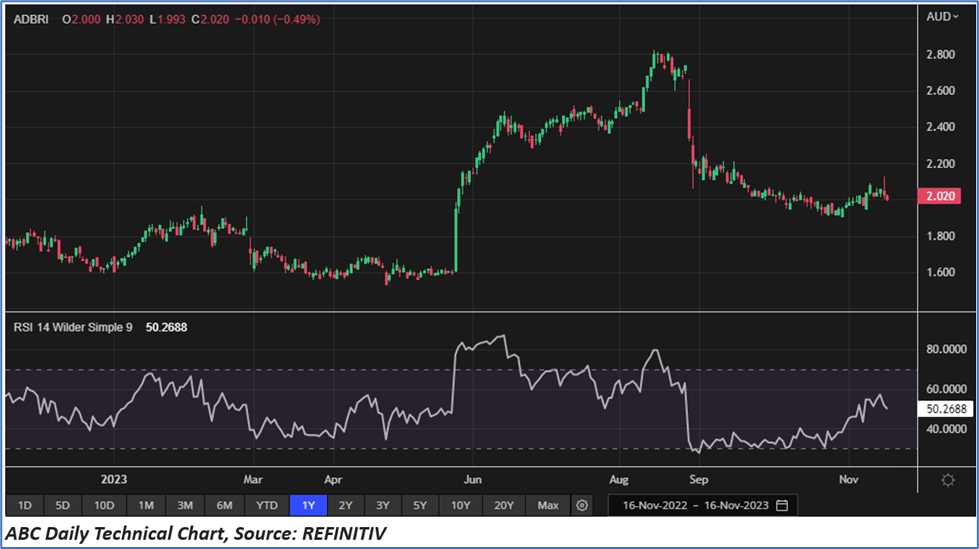This screenshot has height=549, width=979.
Task: Click the low value L1.993
Action: (x=168, y=19)
